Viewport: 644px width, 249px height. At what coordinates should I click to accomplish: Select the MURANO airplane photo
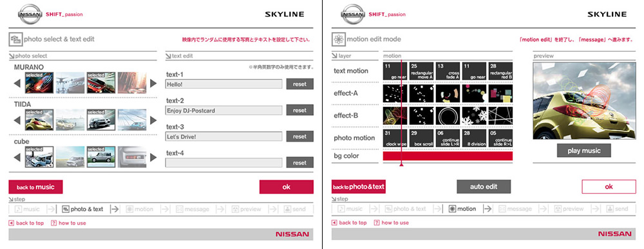point(70,83)
